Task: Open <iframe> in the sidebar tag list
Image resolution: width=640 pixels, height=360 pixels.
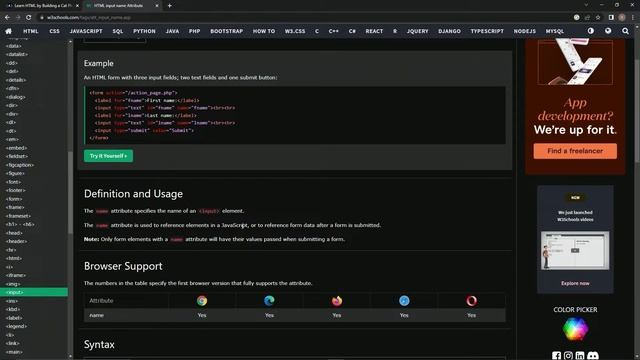Action: click(x=16, y=276)
